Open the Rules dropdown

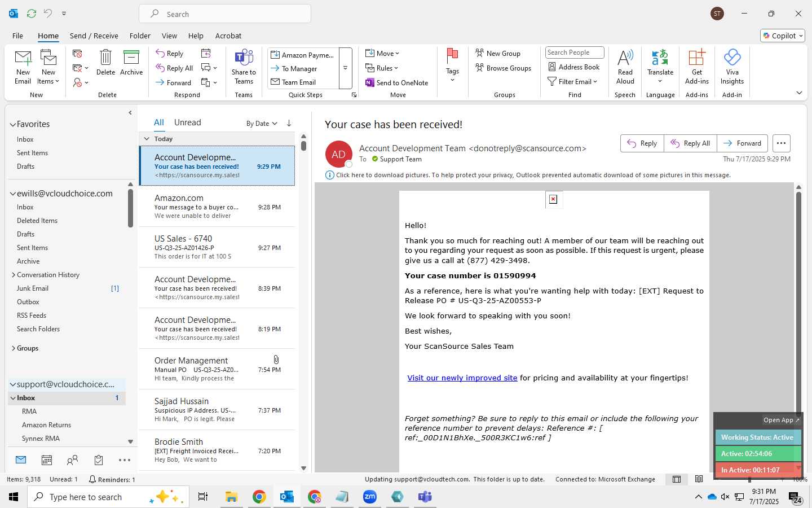(x=382, y=68)
